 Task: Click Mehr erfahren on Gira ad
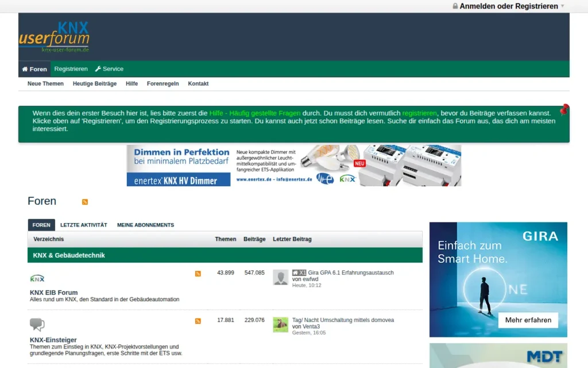(x=528, y=320)
